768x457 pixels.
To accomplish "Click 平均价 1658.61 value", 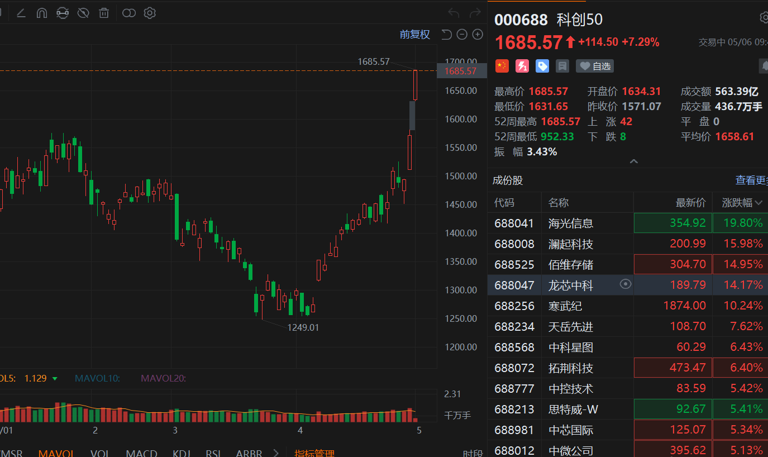I will pyautogui.click(x=734, y=136).
